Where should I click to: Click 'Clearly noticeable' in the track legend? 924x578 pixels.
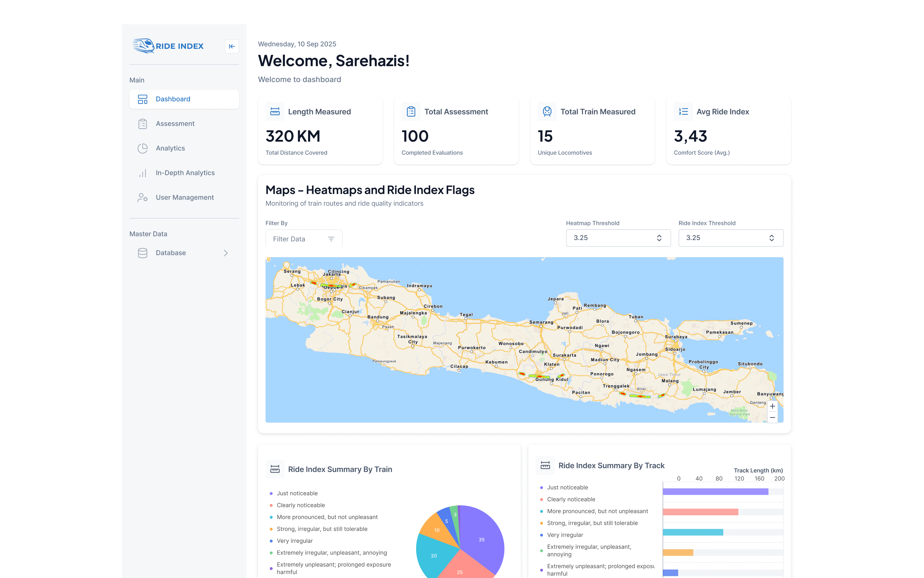tap(571, 499)
